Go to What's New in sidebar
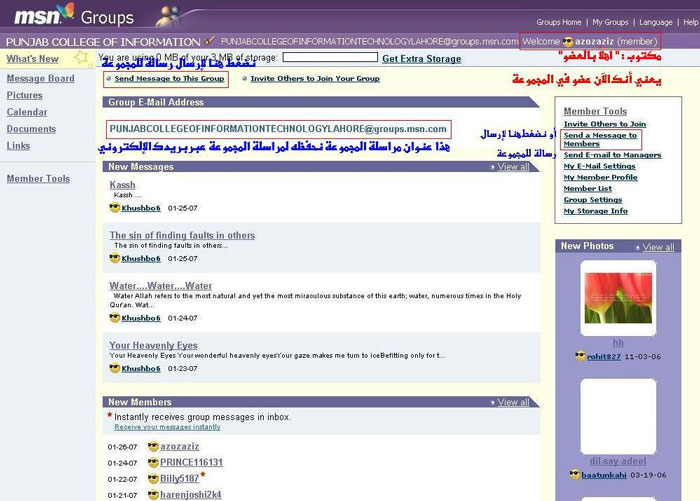The width and height of the screenshot is (700, 501). pos(33,59)
